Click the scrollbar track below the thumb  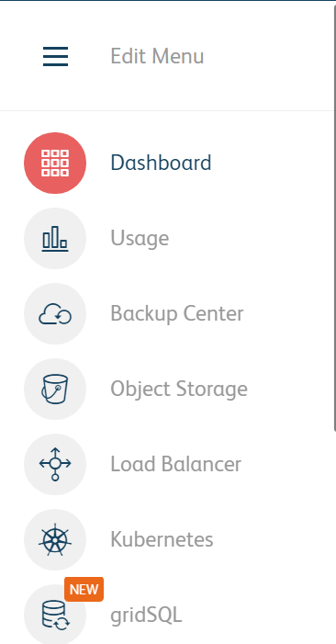pyautogui.click(x=334, y=534)
